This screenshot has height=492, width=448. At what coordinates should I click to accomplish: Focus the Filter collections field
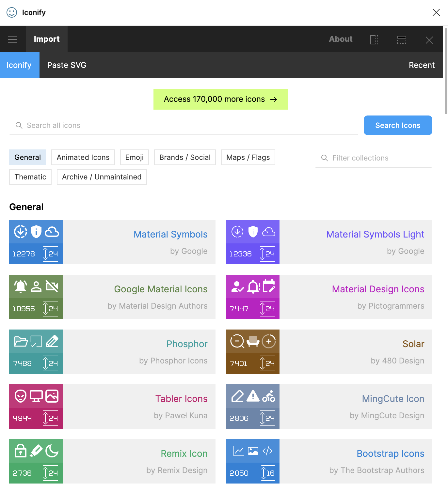click(x=374, y=158)
